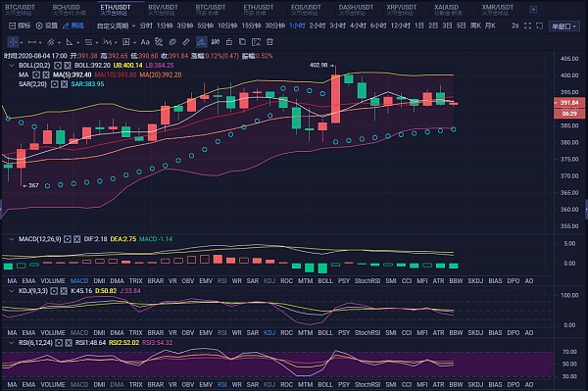
Task: Select the channel lines drawing tool
Action: tap(51, 42)
